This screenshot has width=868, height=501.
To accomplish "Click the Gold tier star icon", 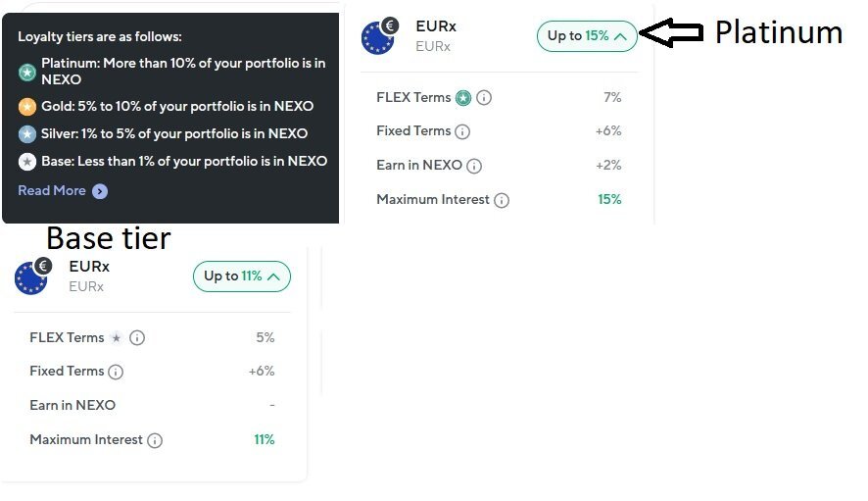I will pos(27,106).
